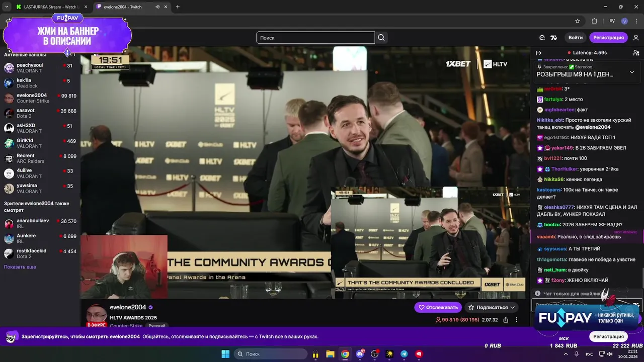Open kek1la Deadlock channel in sidebar
This screenshot has width=644, height=362.
point(40,83)
